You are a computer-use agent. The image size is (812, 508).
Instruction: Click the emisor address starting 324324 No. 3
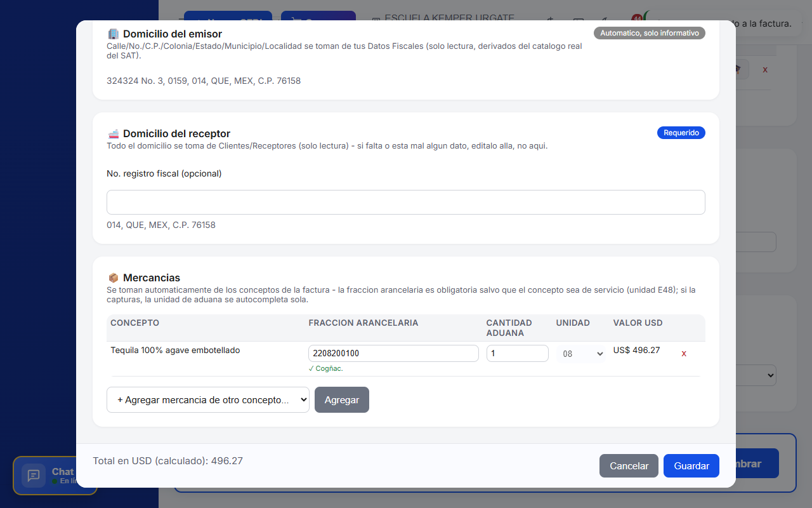(204, 81)
